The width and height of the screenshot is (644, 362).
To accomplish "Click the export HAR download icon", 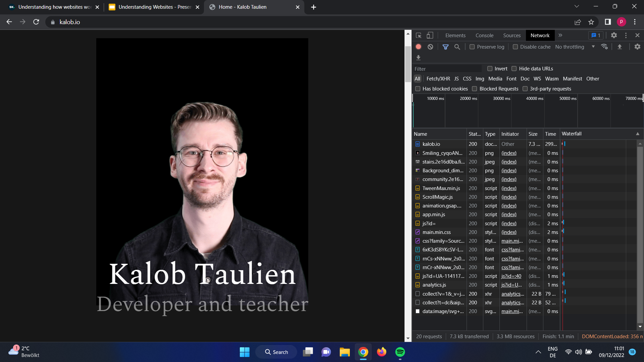I will [x=418, y=58].
